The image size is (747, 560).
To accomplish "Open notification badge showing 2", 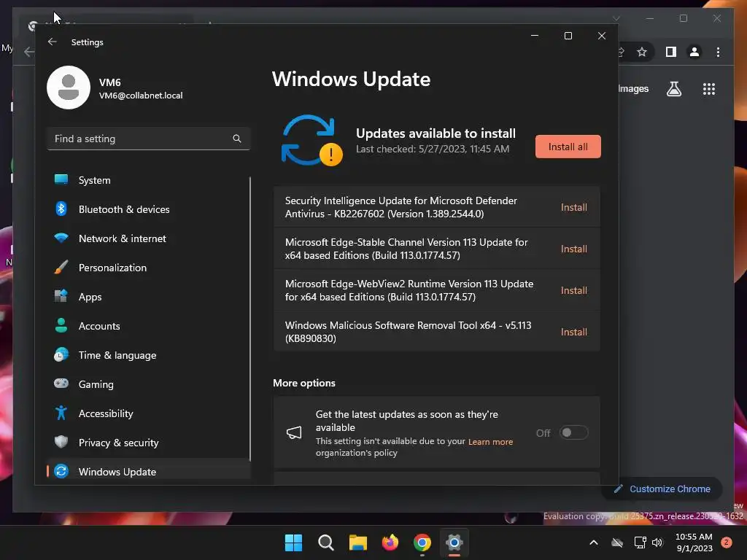I will tap(727, 542).
